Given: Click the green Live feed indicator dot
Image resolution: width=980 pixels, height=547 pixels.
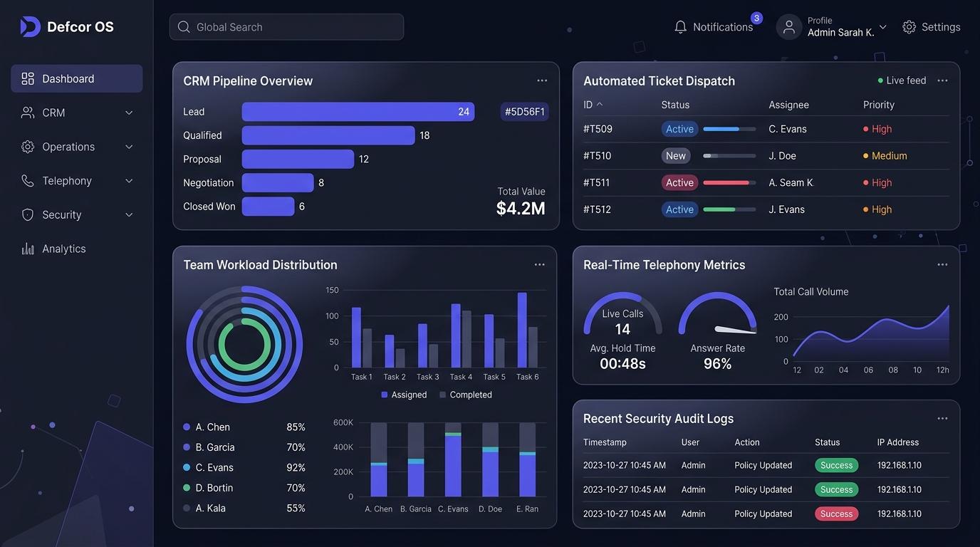Looking at the screenshot, I should pos(880,80).
